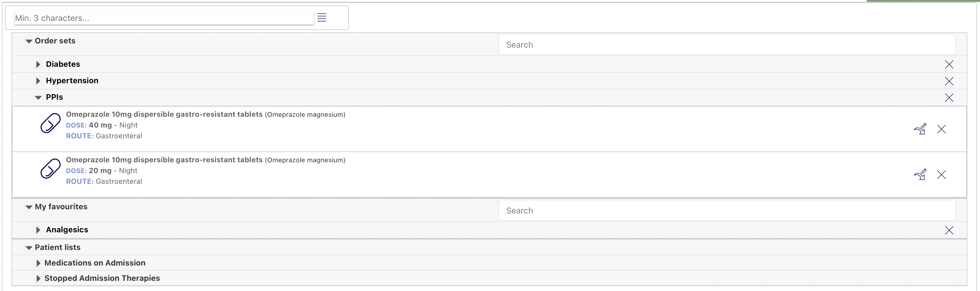Image resolution: width=980 pixels, height=291 pixels.
Task: Remove the Hypertension order set
Action: coord(949,81)
